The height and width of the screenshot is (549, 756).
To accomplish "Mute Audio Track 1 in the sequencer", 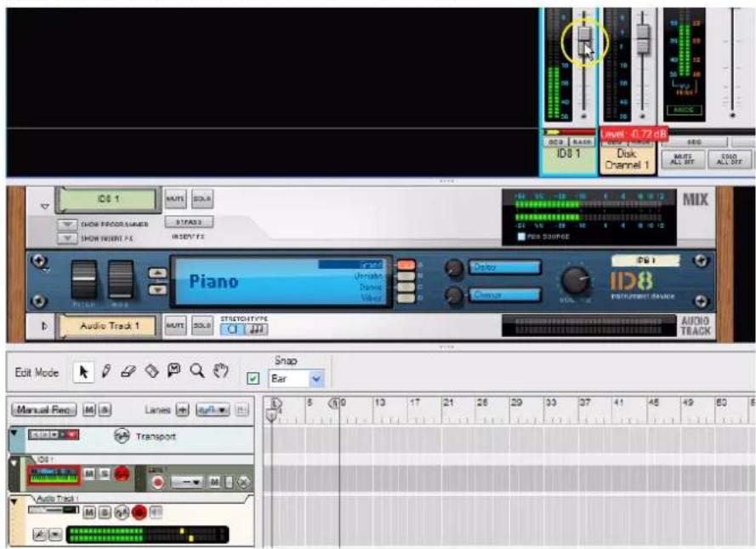I will pyautogui.click(x=89, y=512).
